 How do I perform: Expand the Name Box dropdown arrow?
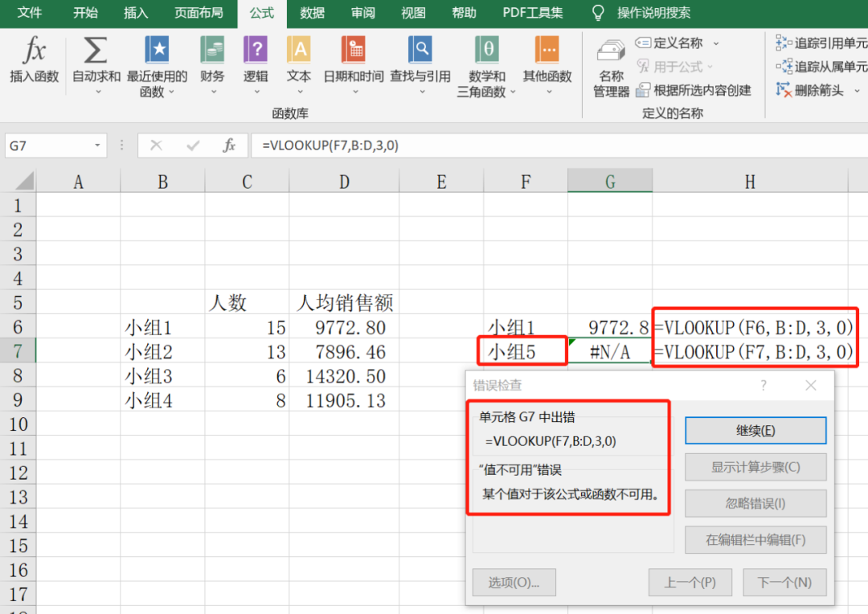pos(97,145)
